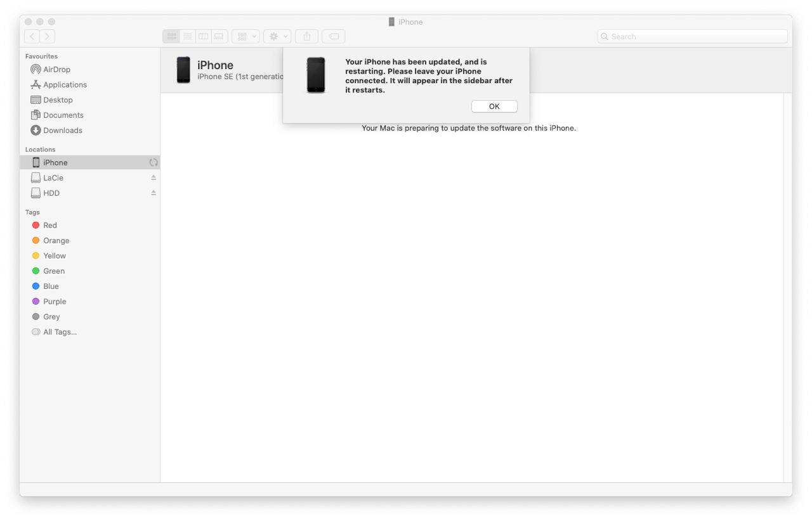Click the iPhone device name heading

point(215,65)
